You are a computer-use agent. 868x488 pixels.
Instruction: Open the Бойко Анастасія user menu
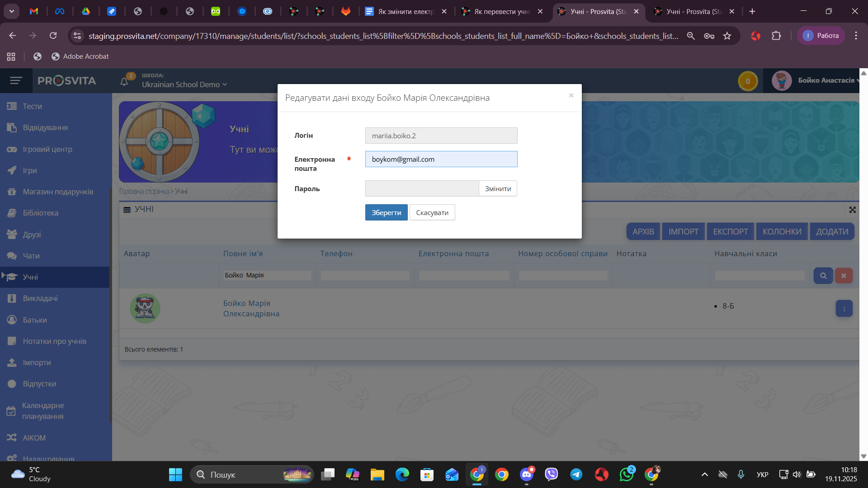(826, 80)
